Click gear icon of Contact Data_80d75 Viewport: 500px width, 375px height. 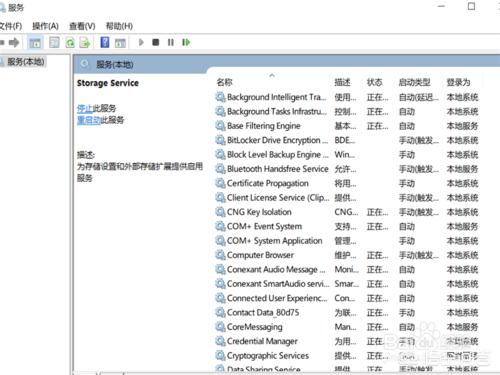coord(220,312)
